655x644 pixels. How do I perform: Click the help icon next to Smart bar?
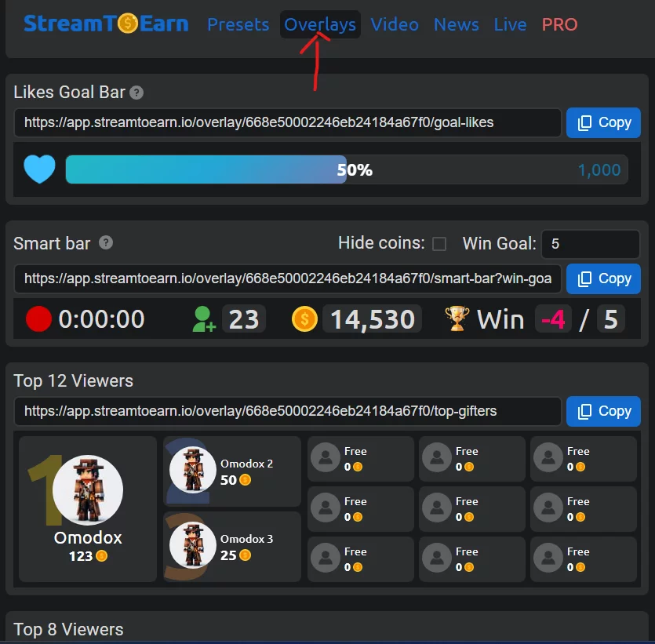click(x=106, y=242)
